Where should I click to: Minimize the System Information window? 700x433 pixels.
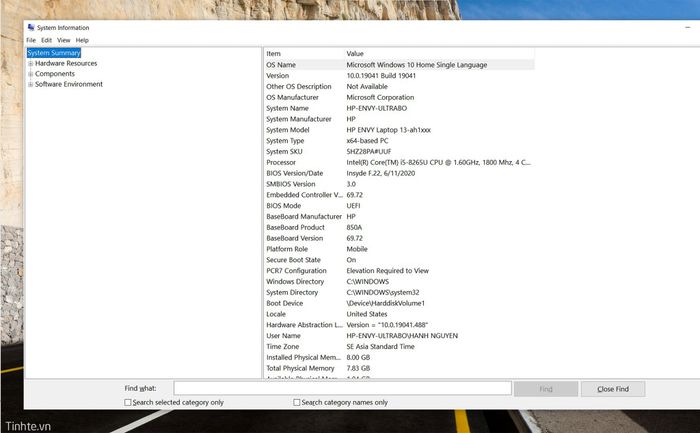point(688,28)
